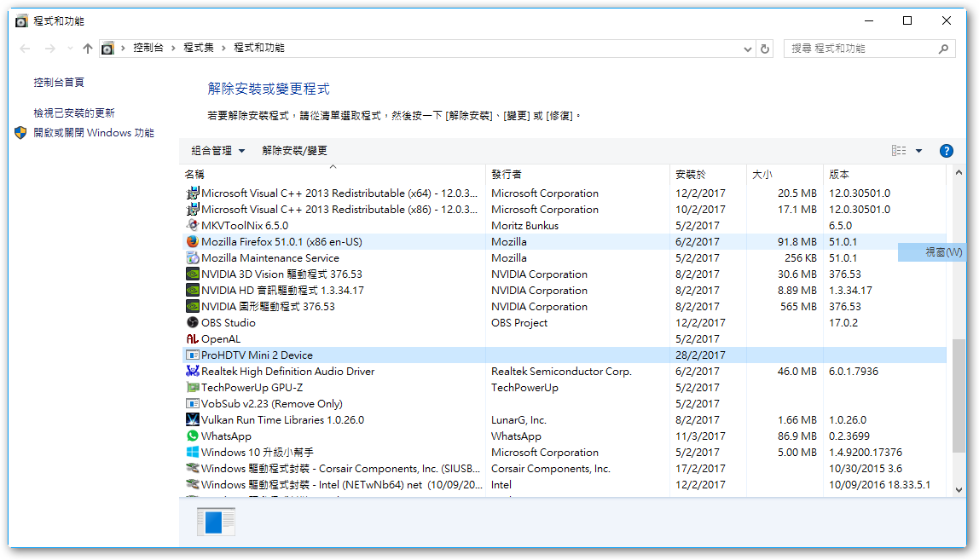This screenshot has height=560, width=979.
Task: Click the 程式和功能 breadcrumb item
Action: click(x=259, y=48)
